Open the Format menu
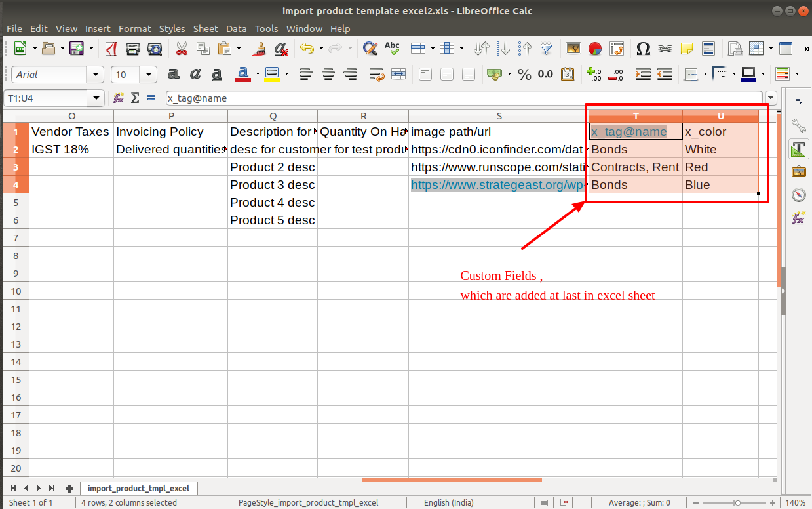 [x=135, y=29]
